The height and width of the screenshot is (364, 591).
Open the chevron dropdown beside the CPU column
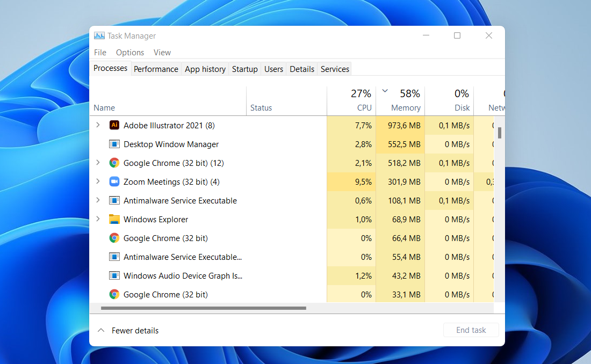coord(384,91)
